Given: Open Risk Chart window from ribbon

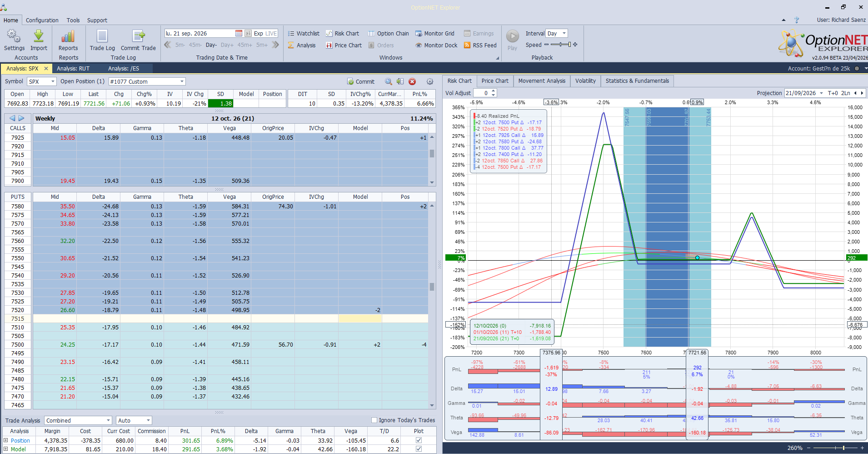Looking at the screenshot, I should (342, 33).
